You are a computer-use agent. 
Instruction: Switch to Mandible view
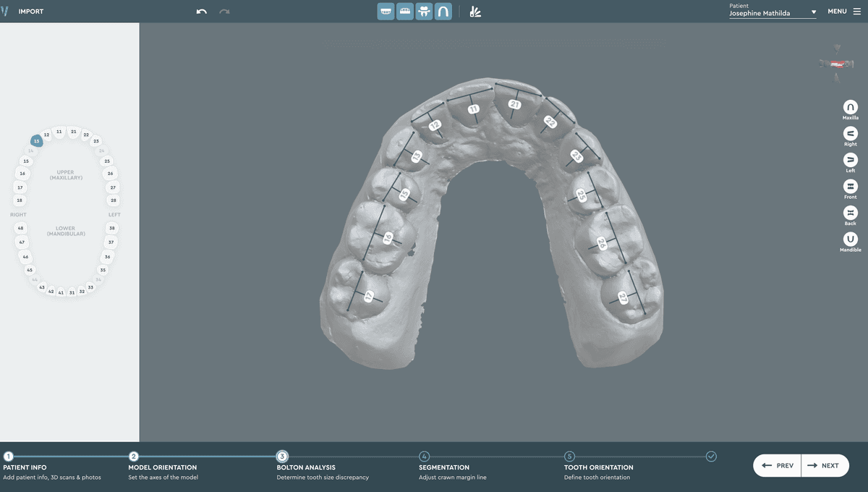pyautogui.click(x=850, y=239)
